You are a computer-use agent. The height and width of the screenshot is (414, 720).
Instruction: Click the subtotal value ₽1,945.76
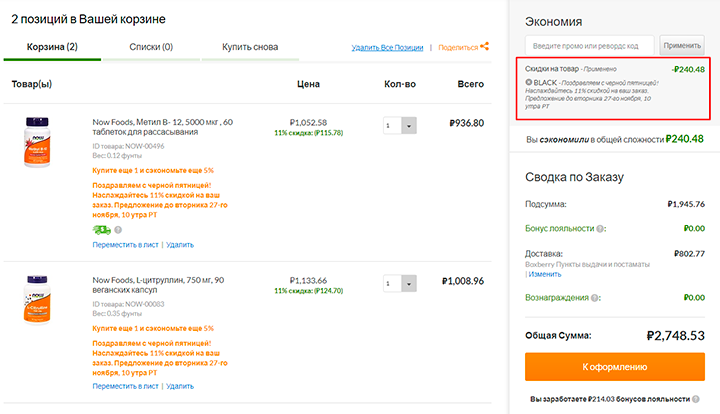pos(686,204)
